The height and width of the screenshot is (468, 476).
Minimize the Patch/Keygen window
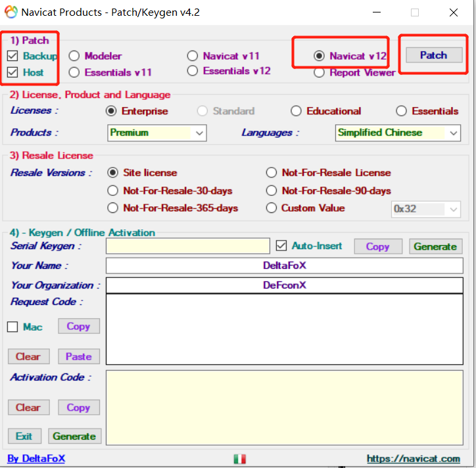tap(377, 12)
